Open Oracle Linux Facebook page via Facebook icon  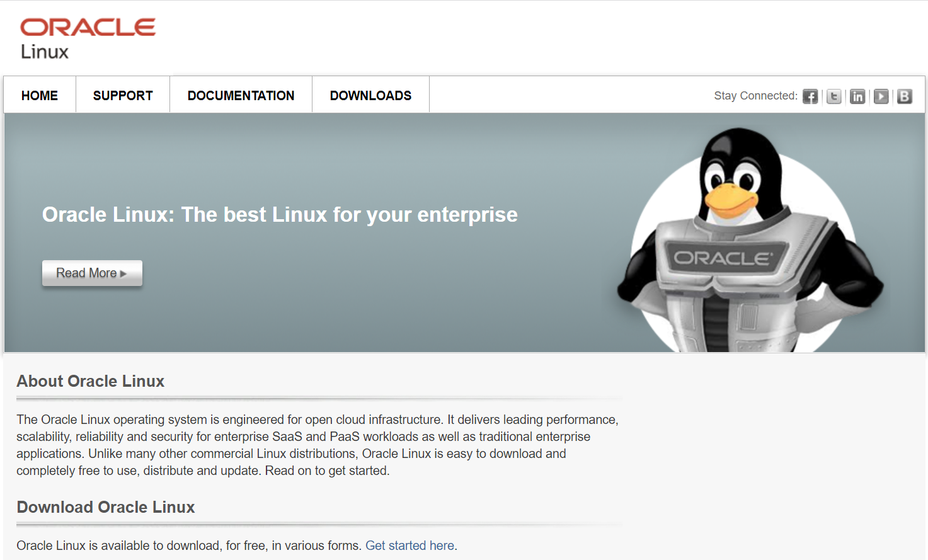pos(810,96)
